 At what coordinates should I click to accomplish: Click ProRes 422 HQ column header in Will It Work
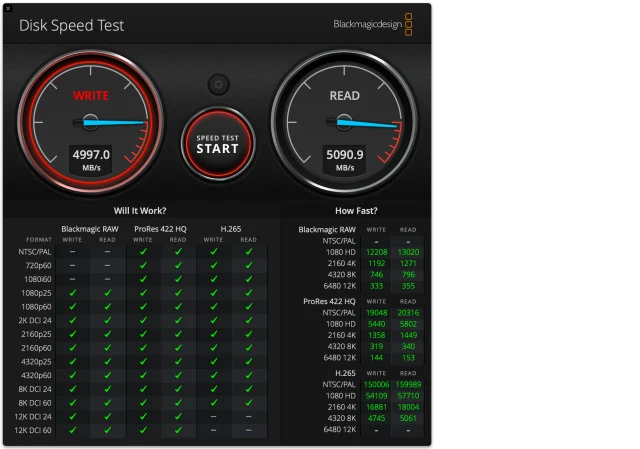pyautogui.click(x=160, y=229)
